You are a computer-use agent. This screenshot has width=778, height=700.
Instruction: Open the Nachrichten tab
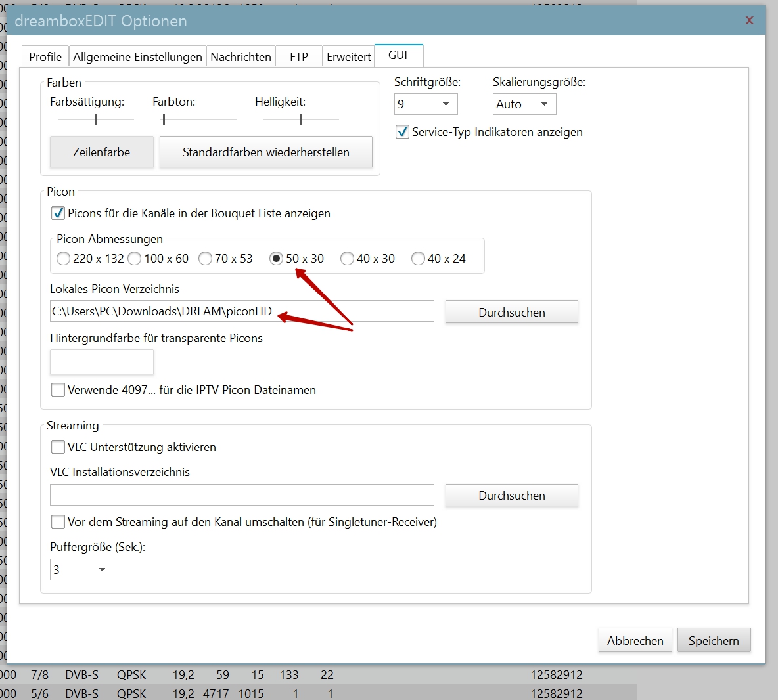(x=240, y=57)
